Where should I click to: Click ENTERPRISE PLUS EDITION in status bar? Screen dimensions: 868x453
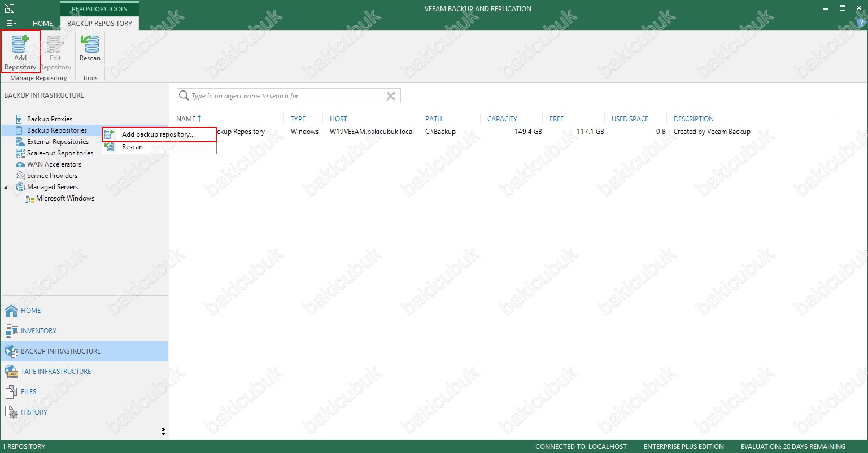point(684,447)
